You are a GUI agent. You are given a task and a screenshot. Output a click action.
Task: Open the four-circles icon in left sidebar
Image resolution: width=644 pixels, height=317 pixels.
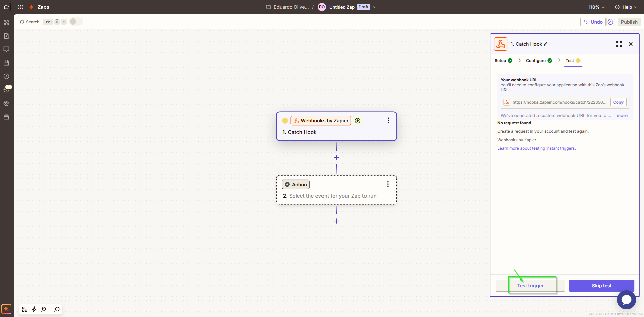(6, 23)
